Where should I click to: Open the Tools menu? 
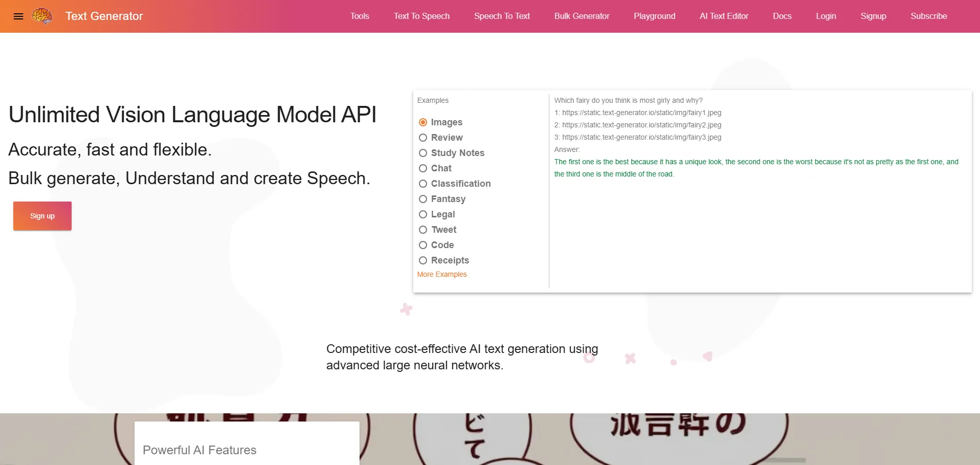359,16
